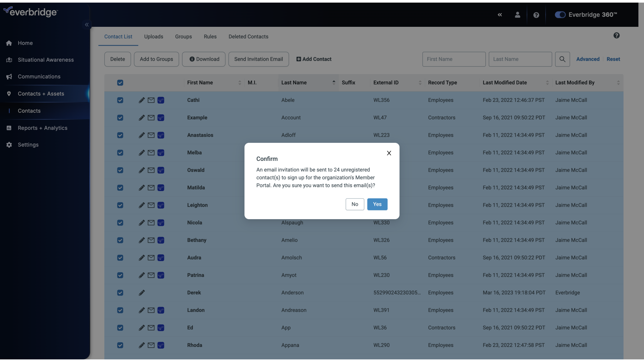644x362 pixels.
Task: Collapse top bar double-chevron icon
Action: [x=500, y=15]
